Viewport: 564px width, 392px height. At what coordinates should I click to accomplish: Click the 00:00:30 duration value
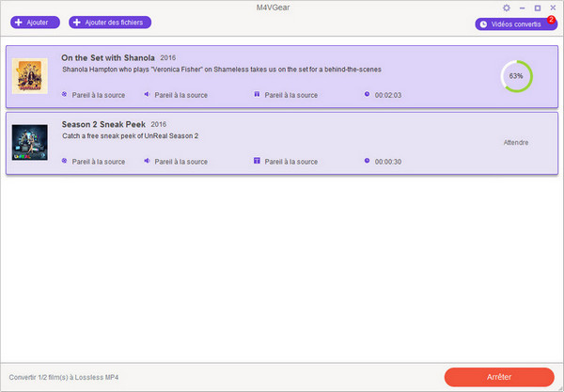click(x=388, y=162)
